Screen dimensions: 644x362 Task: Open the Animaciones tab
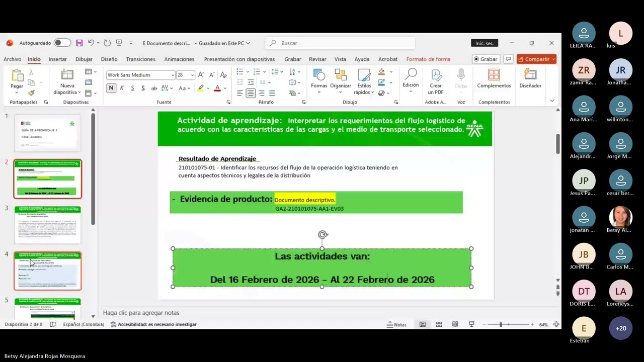point(179,59)
